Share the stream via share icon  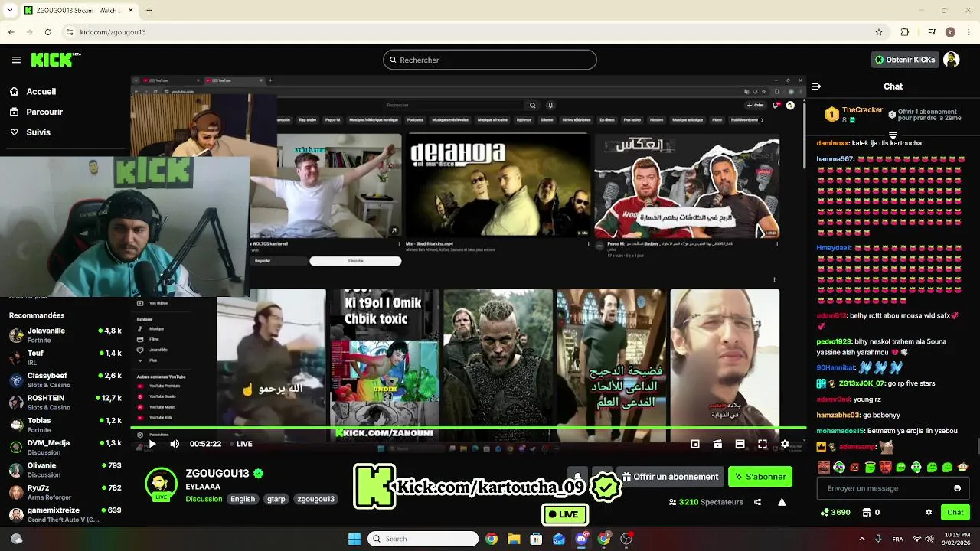pyautogui.click(x=757, y=502)
